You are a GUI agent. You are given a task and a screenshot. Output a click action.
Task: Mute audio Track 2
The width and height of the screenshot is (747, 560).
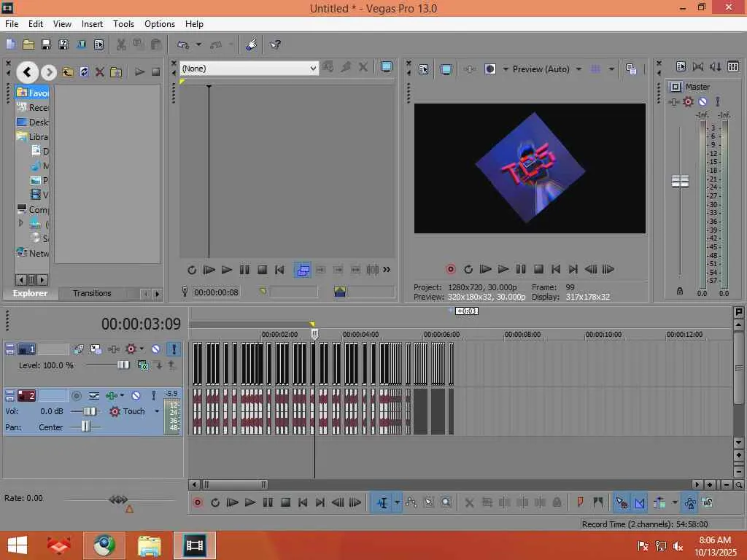pos(136,396)
